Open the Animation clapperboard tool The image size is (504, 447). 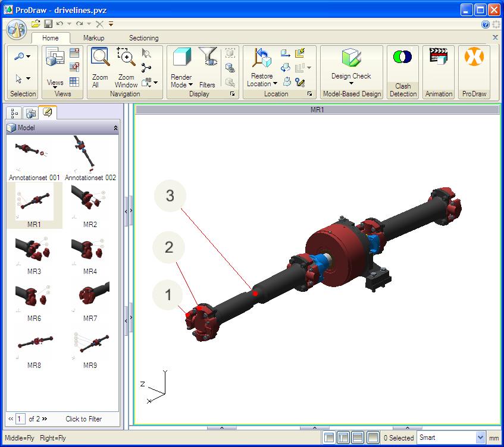coord(439,58)
